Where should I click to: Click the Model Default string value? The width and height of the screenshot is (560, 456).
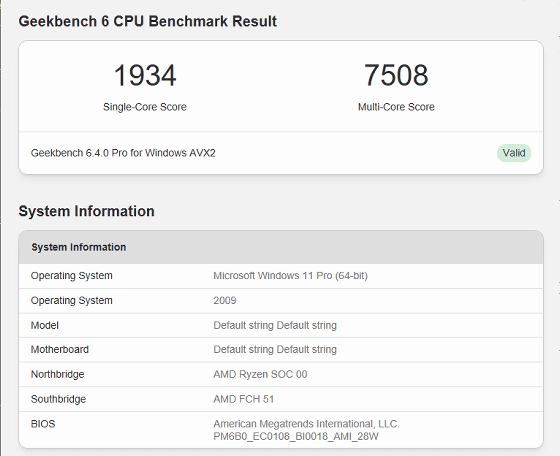[x=275, y=325]
